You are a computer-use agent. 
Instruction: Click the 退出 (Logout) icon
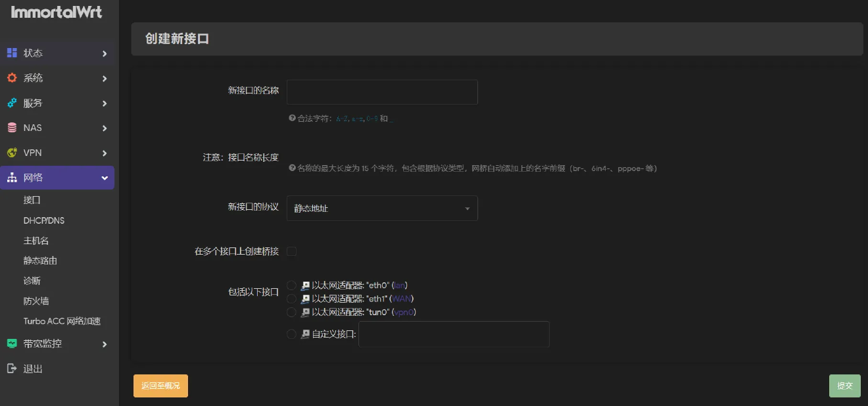pos(12,368)
